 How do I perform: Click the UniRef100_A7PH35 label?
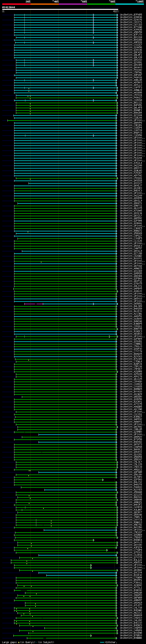click(x=131, y=30)
